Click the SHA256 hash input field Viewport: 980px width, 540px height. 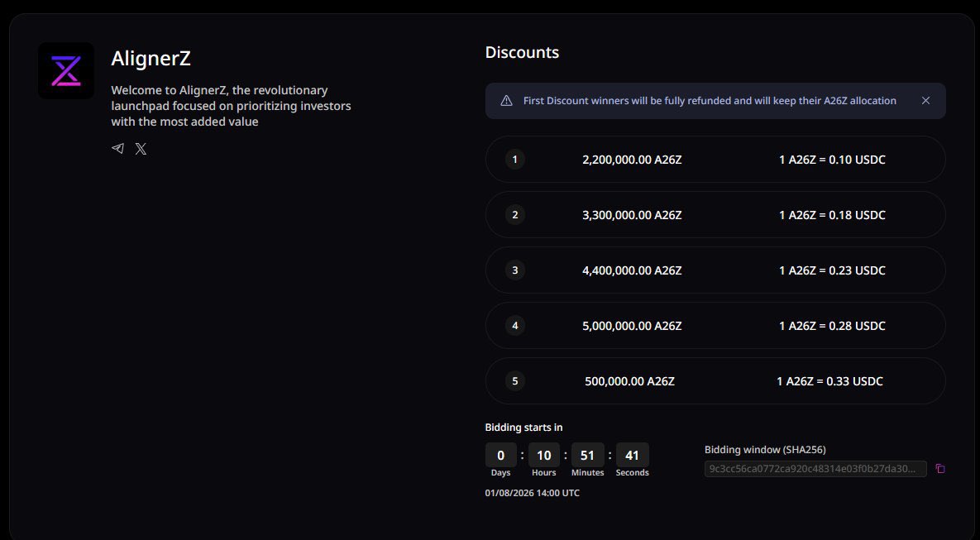pos(815,469)
